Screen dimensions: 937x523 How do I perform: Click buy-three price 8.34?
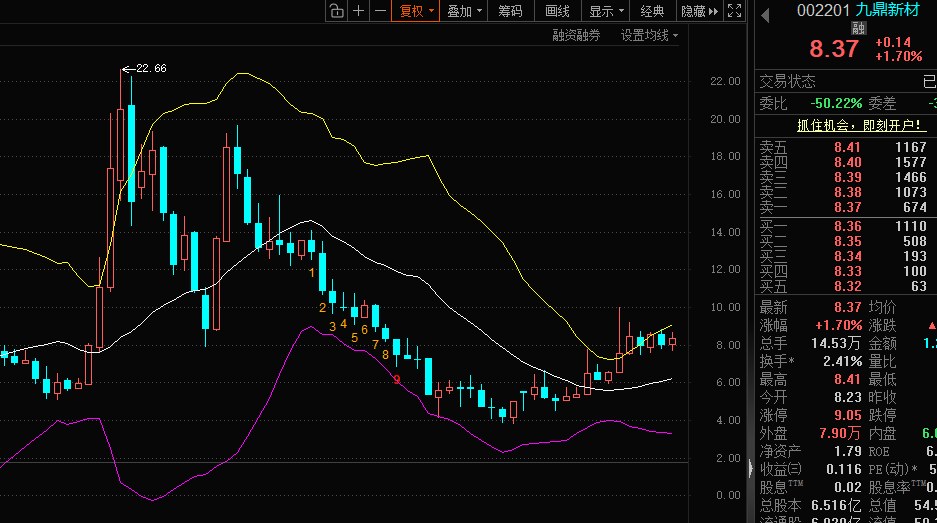click(847, 256)
